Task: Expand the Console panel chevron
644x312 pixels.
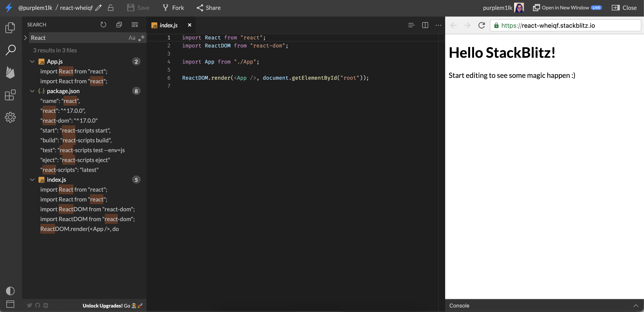Action: pos(636,306)
